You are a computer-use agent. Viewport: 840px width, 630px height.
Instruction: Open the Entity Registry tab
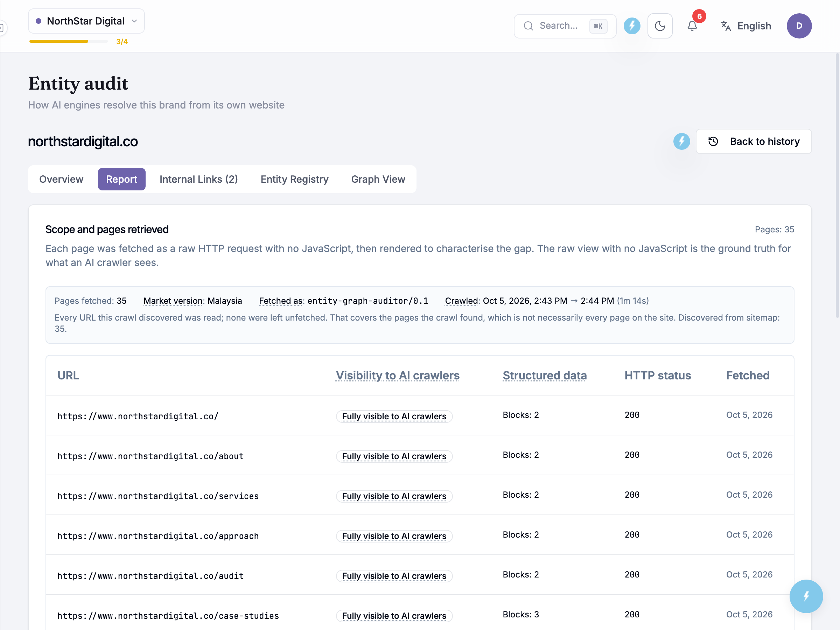[x=294, y=179]
